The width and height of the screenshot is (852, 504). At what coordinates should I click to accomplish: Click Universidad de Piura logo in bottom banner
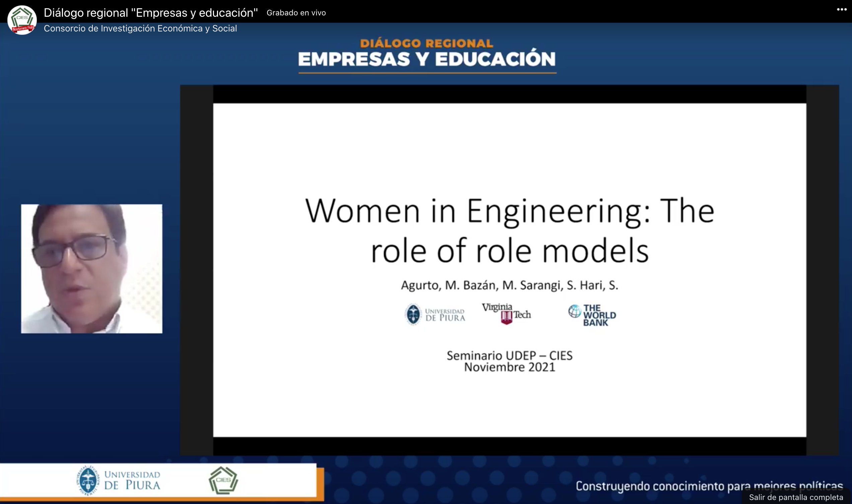(118, 480)
